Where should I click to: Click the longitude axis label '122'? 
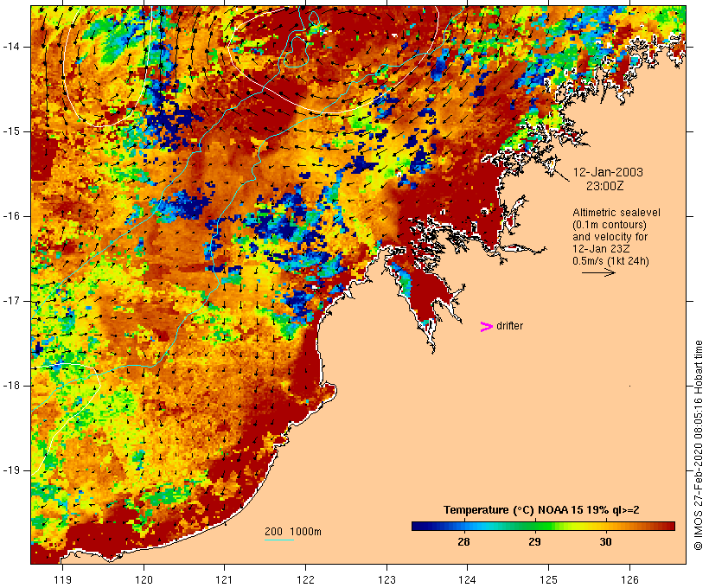tap(306, 579)
